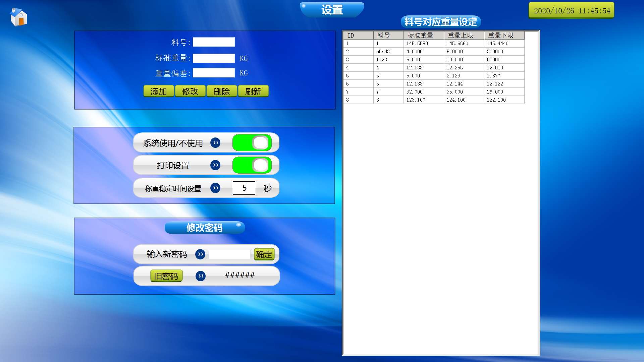This screenshot has width=644, height=362.
Task: Focus the 重量偏差 input field
Action: click(214, 73)
